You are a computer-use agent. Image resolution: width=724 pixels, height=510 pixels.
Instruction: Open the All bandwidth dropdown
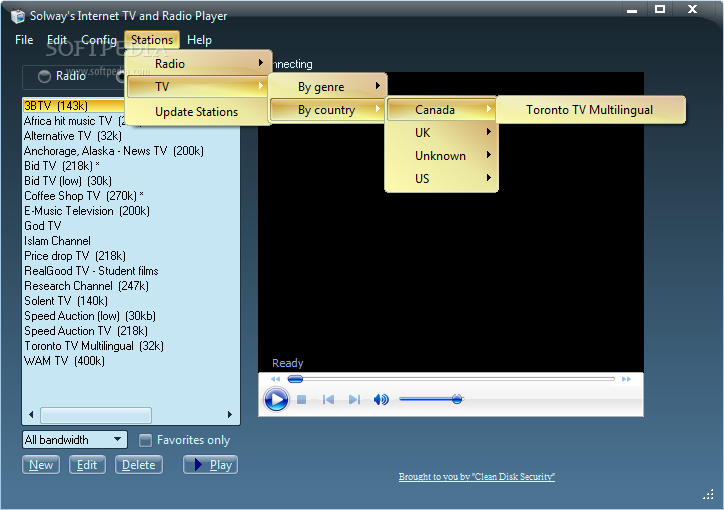75,440
